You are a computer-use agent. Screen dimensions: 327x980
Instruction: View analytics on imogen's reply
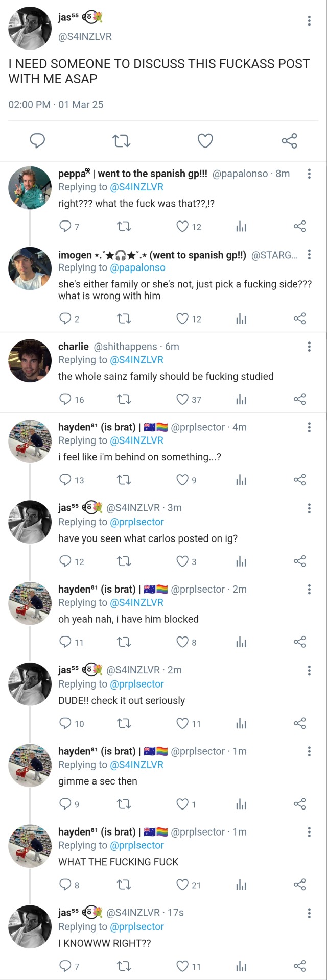(x=241, y=319)
